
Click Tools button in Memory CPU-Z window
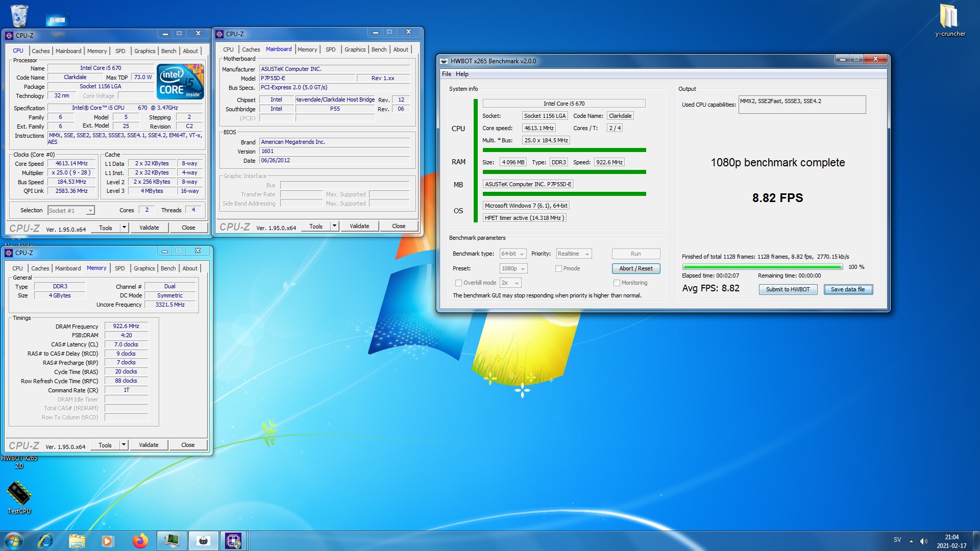tap(105, 445)
